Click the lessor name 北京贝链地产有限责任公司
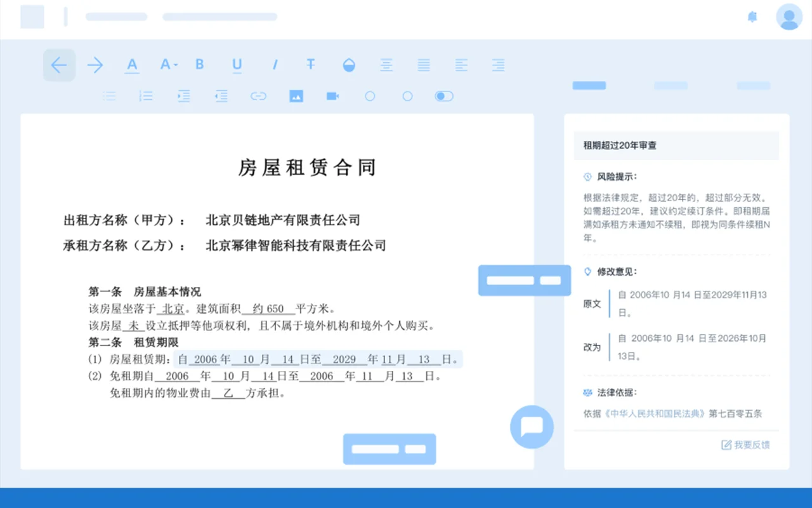This screenshot has height=508, width=812. click(283, 220)
